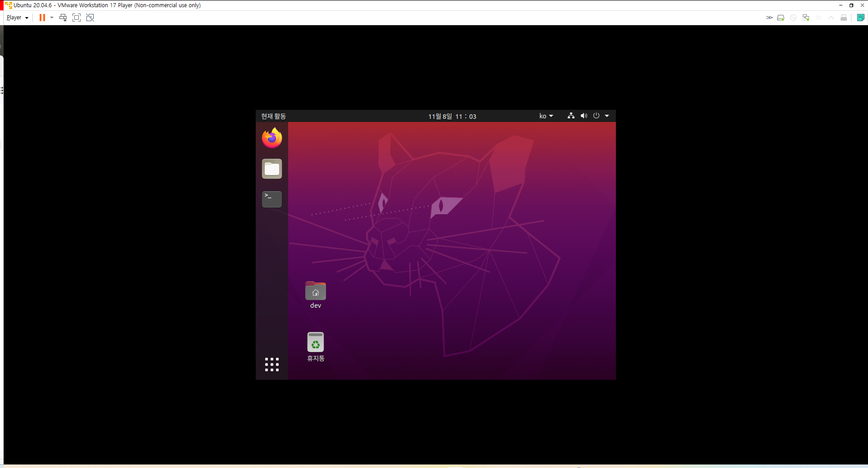Open Files from the Ubuntu dock
This screenshot has width=868, height=468.
(272, 169)
